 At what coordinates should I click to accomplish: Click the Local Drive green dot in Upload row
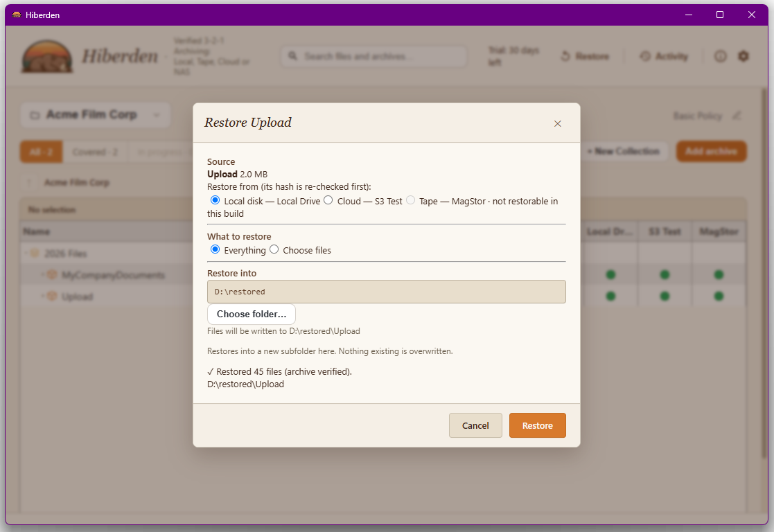coord(610,296)
